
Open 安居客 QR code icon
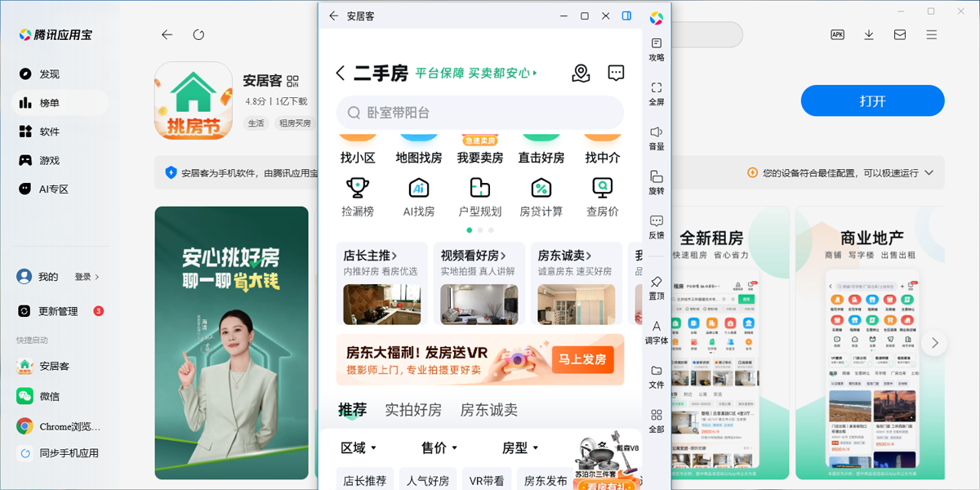point(292,80)
